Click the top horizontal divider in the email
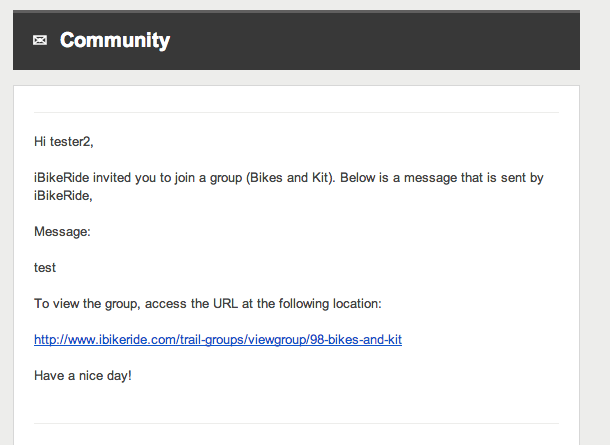 pos(296,112)
